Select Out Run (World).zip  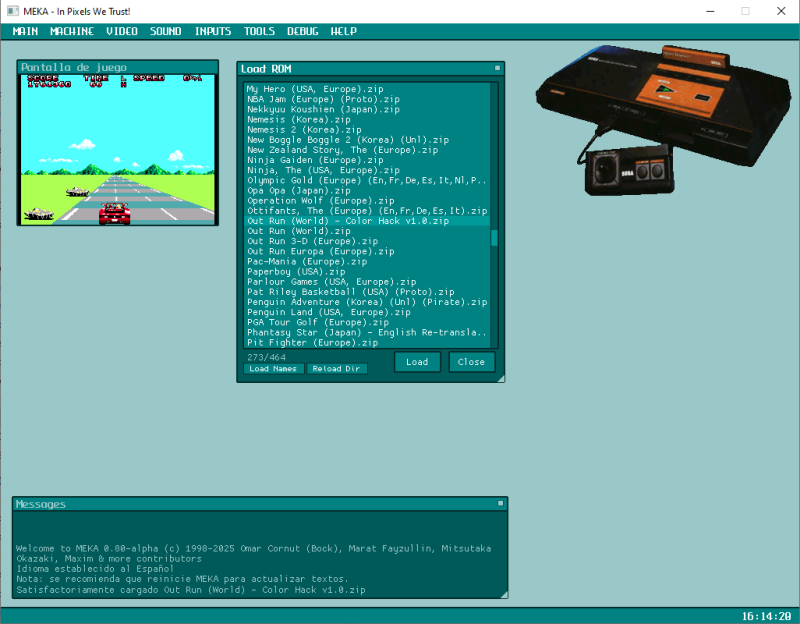coord(367,231)
